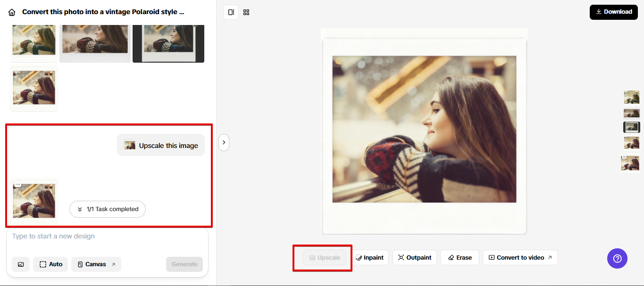The width and height of the screenshot is (644, 286).
Task: Open the Auto aspect ratio selector
Action: tap(50, 264)
